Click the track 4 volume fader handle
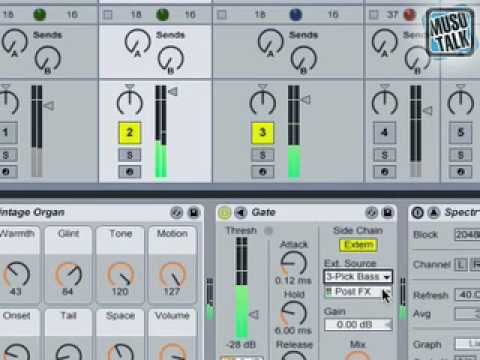This screenshot has width=480, height=360. 427,110
